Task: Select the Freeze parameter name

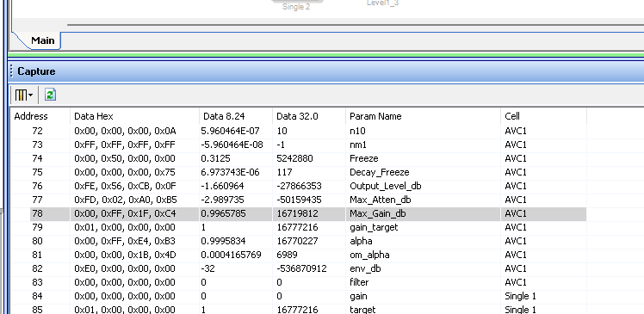Action: [x=364, y=158]
